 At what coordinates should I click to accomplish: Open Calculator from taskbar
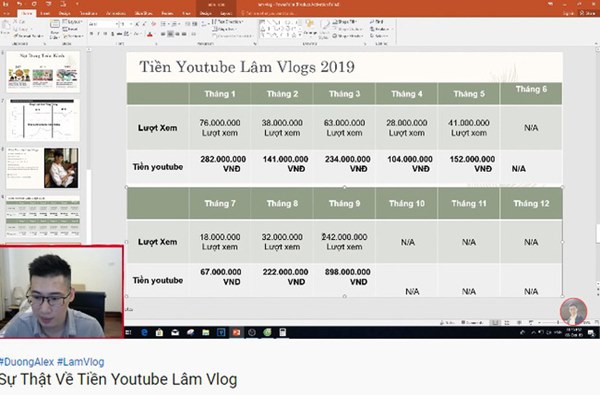point(282,332)
